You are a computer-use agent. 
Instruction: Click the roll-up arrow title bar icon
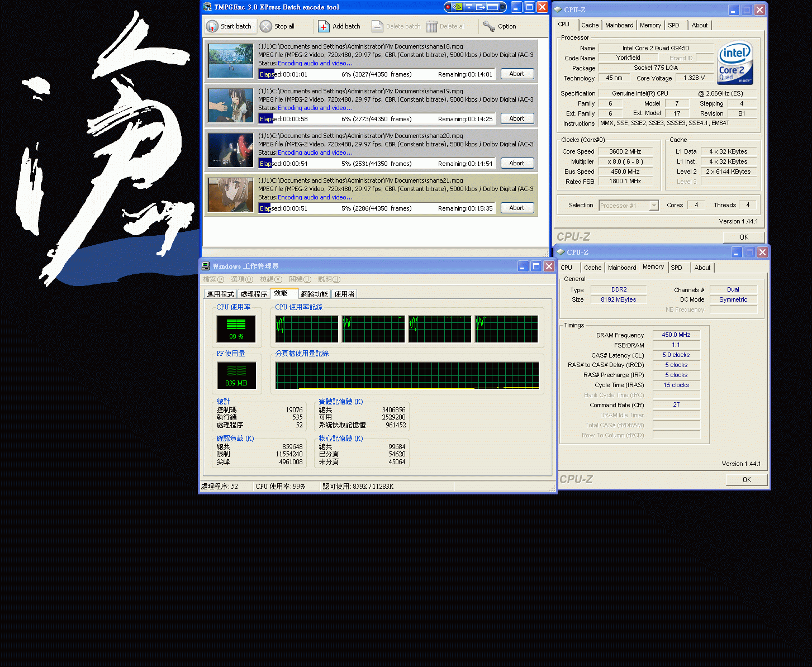coord(469,7)
